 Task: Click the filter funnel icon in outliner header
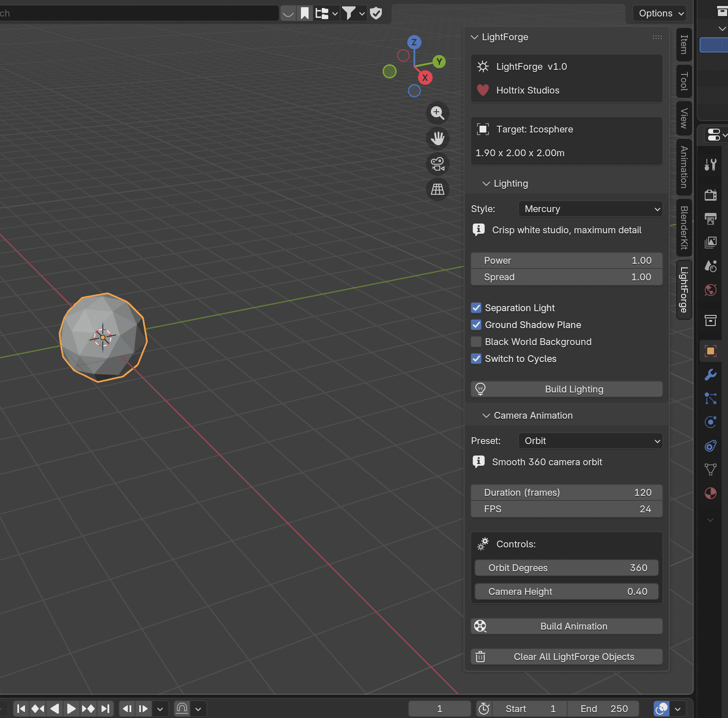(349, 13)
